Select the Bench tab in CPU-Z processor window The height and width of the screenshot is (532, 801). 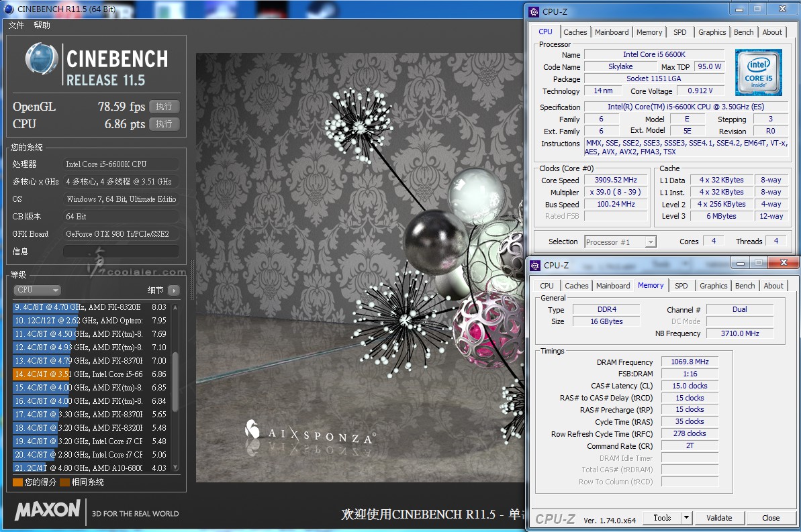744,32
